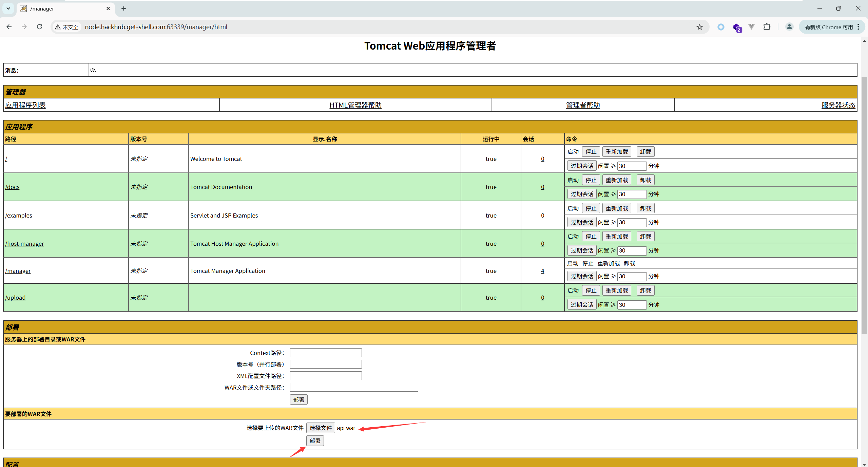This screenshot has width=868, height=467.
Task: Reload the current page
Action: point(39,27)
